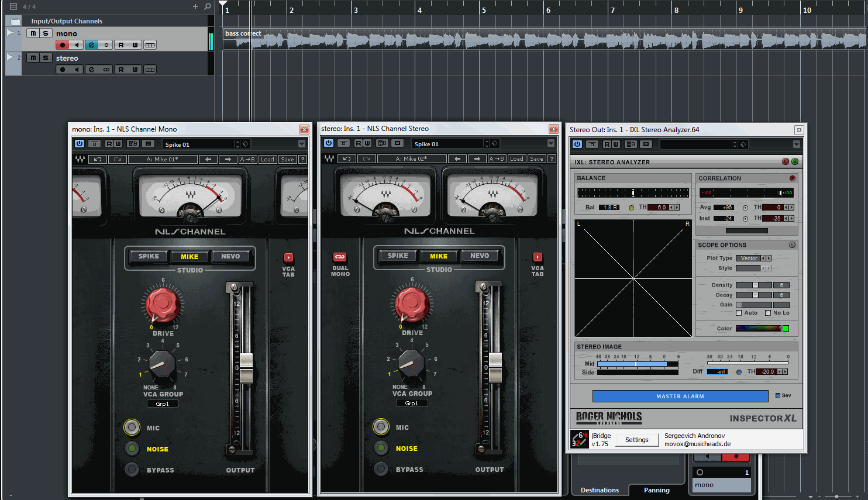The image size is (868, 500).
Task: Copy A to B in NLS Channel Mono
Action: point(247,159)
